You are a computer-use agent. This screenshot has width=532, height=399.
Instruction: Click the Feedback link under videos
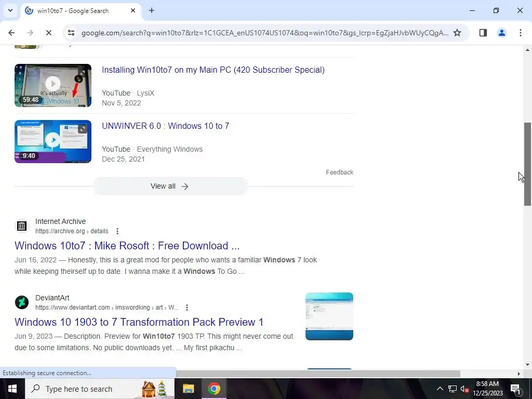(x=339, y=172)
